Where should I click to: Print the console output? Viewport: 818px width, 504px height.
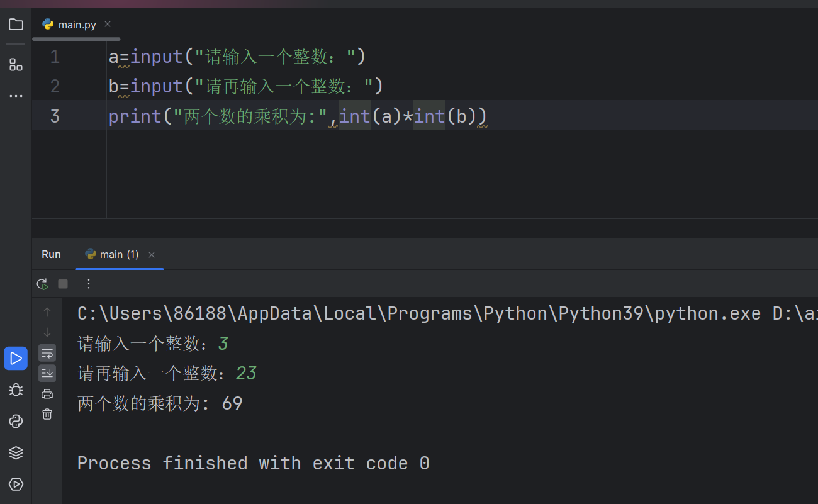tap(47, 394)
